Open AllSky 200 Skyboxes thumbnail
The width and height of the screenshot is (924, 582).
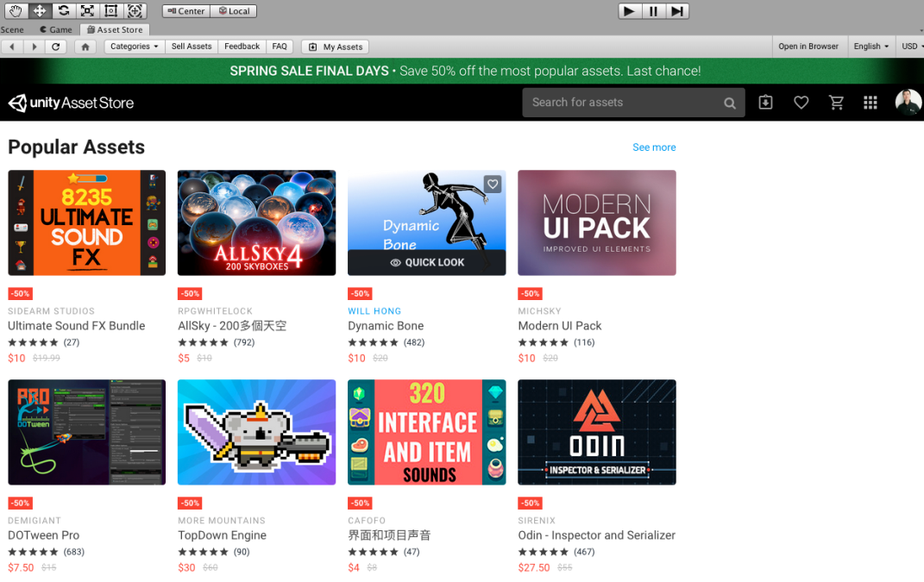(256, 222)
